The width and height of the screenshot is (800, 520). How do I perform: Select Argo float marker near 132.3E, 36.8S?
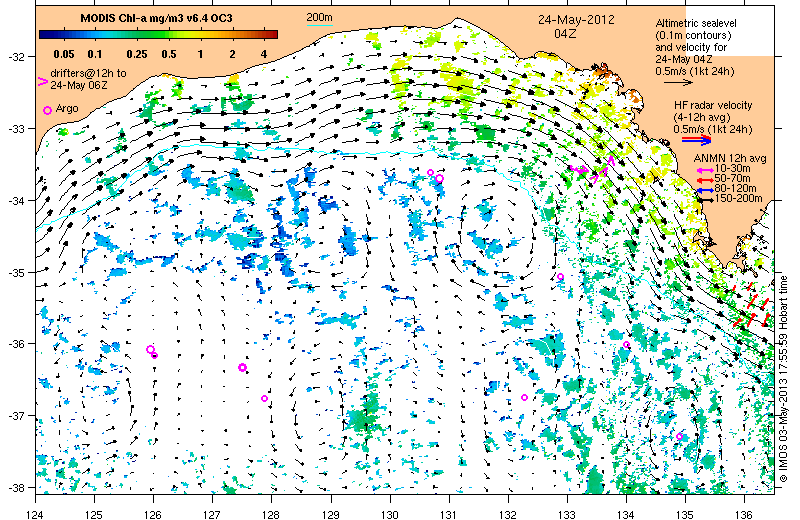(524, 398)
